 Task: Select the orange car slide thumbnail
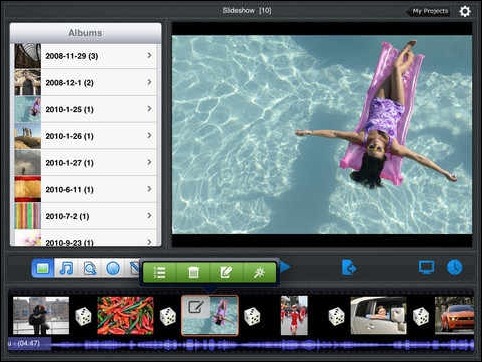(x=455, y=316)
